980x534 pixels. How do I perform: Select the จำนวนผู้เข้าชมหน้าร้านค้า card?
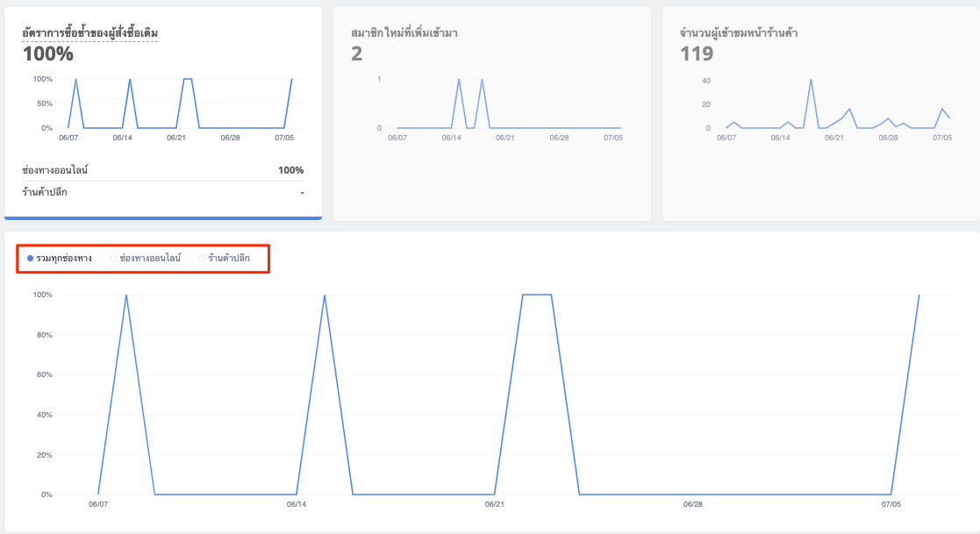pyautogui.click(x=820, y=114)
